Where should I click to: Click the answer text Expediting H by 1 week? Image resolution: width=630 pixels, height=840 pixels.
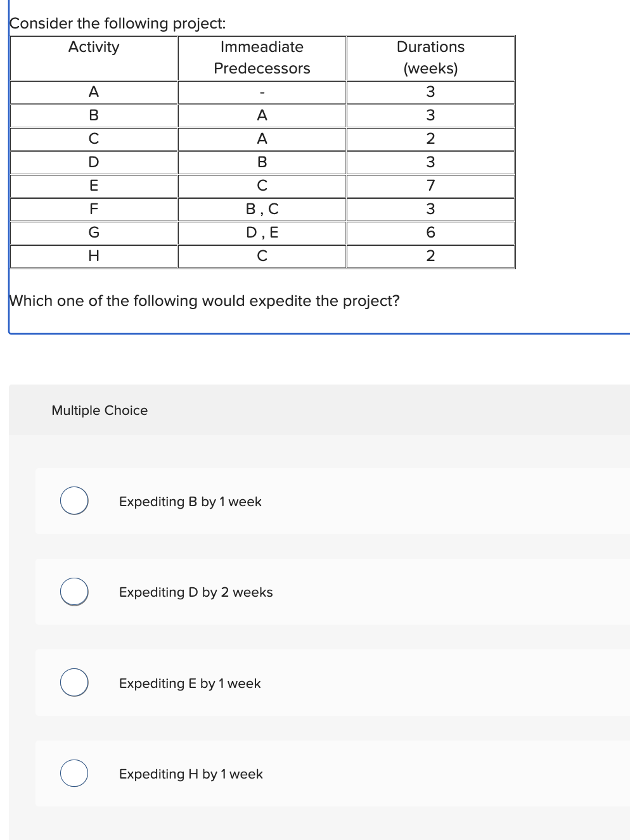(x=191, y=773)
